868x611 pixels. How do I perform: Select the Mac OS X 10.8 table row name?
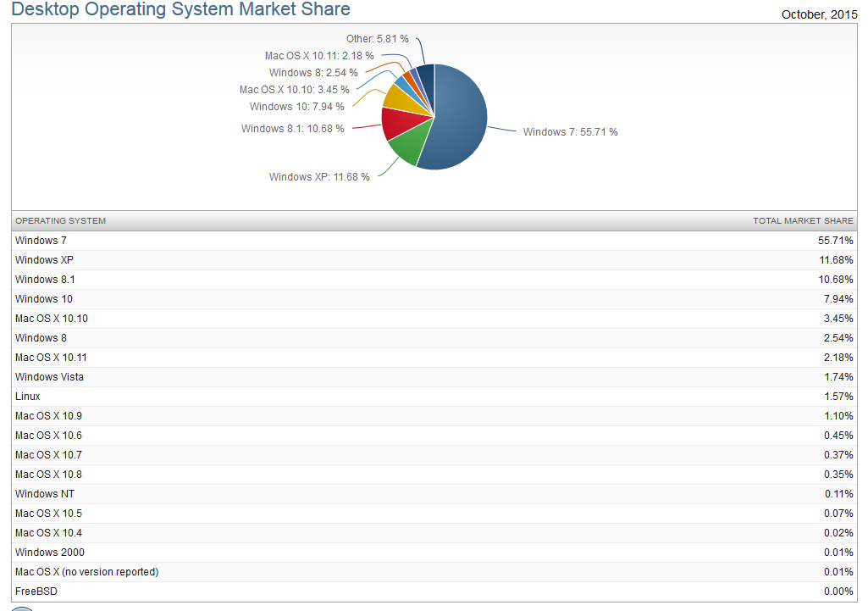[x=49, y=475]
